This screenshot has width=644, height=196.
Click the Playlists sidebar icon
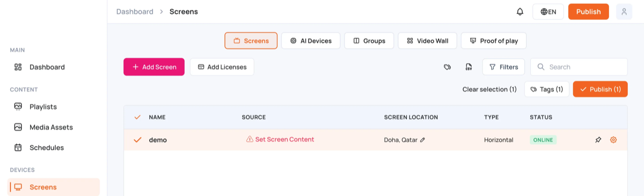[x=18, y=107]
